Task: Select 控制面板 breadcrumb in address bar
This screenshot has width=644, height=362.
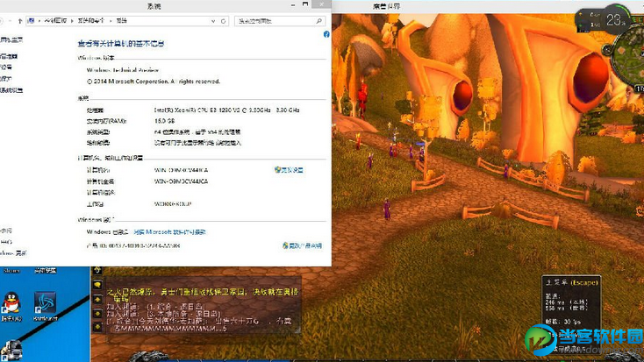Action: pos(55,20)
